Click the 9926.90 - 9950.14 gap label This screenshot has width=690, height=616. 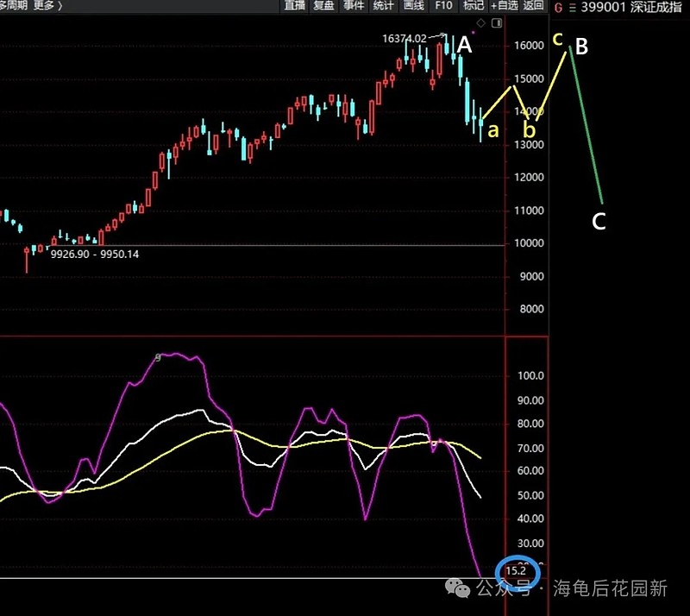[95, 254]
